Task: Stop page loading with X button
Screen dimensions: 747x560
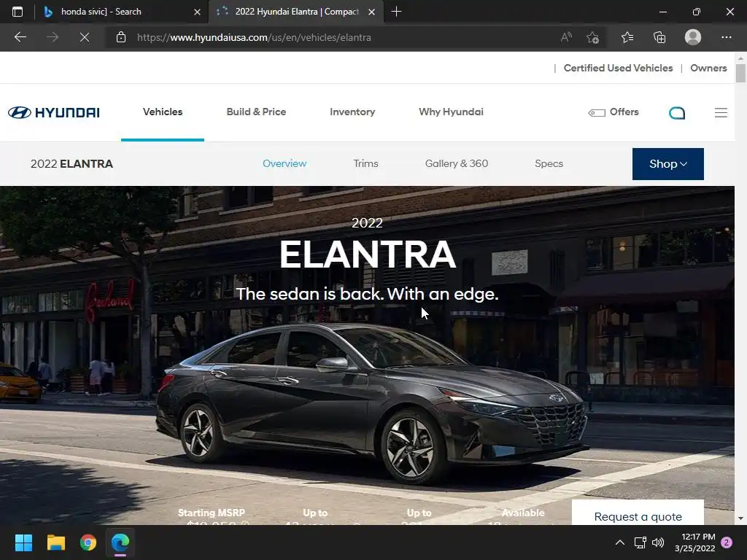Action: pos(85,37)
